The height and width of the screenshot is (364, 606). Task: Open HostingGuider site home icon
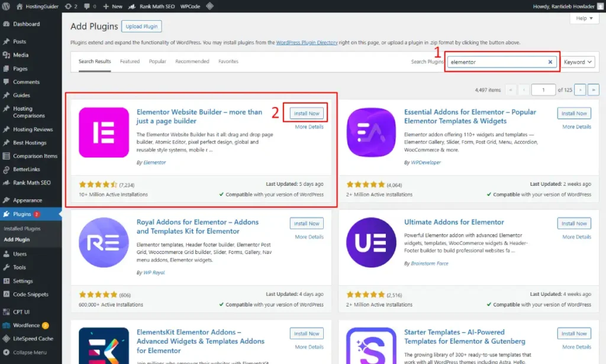(x=20, y=6)
